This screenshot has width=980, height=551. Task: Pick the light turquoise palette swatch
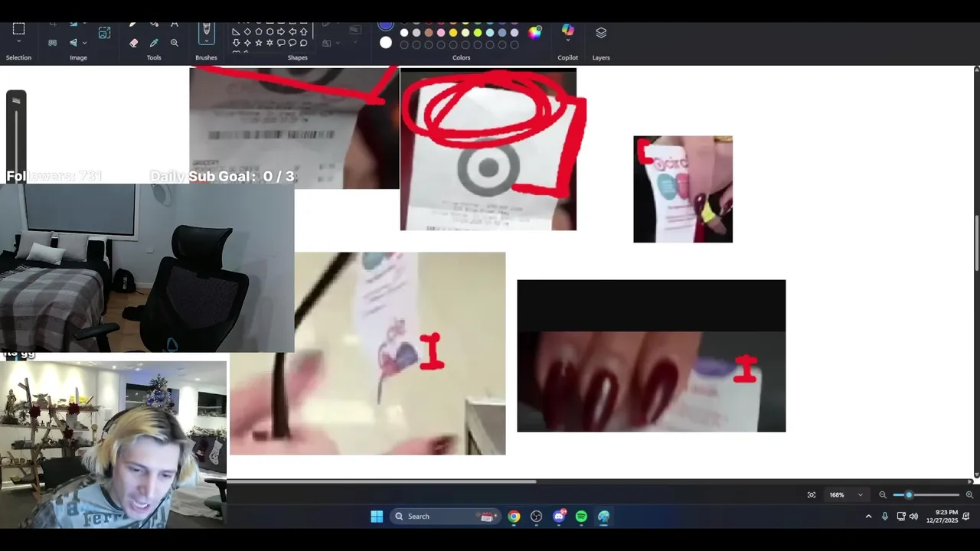(490, 33)
